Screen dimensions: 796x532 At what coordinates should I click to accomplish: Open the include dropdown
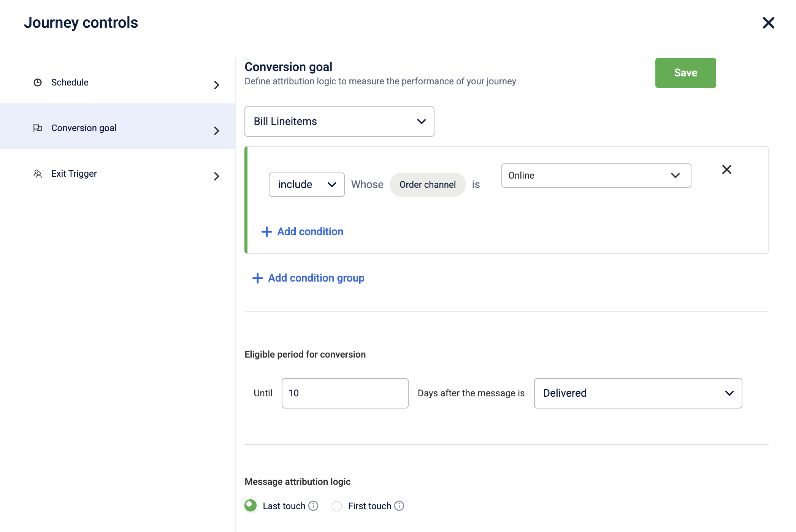[306, 185]
